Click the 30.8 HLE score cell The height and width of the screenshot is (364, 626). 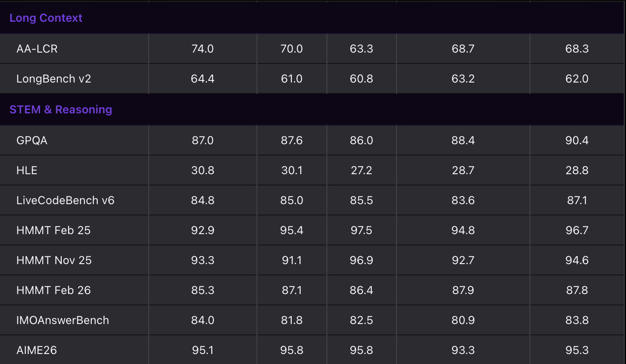tap(203, 170)
